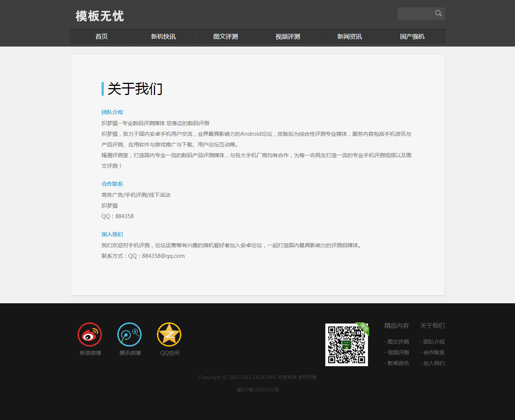
Task: Follow the footer 加入我们 link
Action: (x=434, y=363)
